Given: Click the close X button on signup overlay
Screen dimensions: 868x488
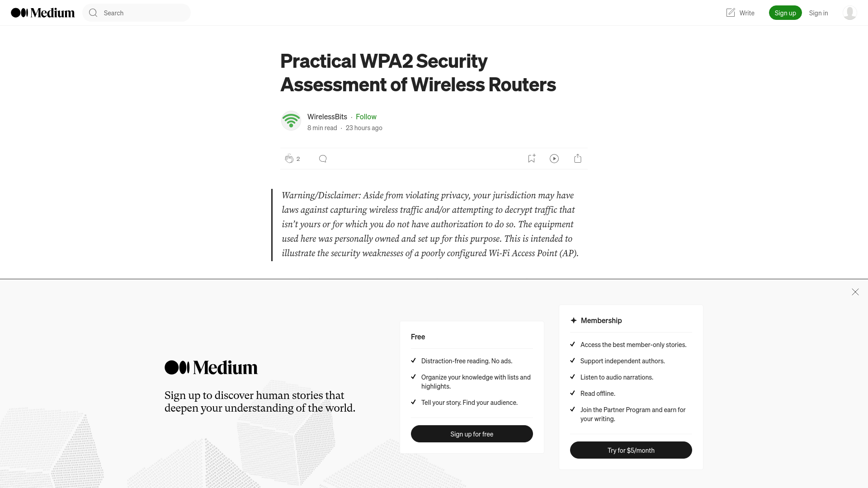Looking at the screenshot, I should 855,292.
